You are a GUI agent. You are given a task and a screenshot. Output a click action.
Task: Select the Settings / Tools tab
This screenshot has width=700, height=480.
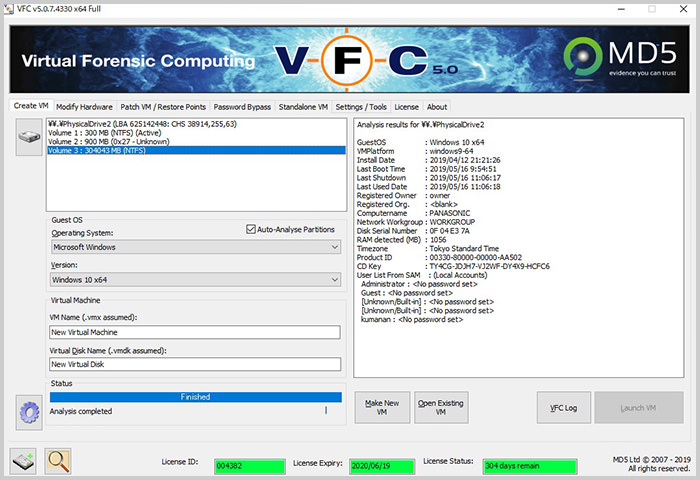pyautogui.click(x=361, y=107)
